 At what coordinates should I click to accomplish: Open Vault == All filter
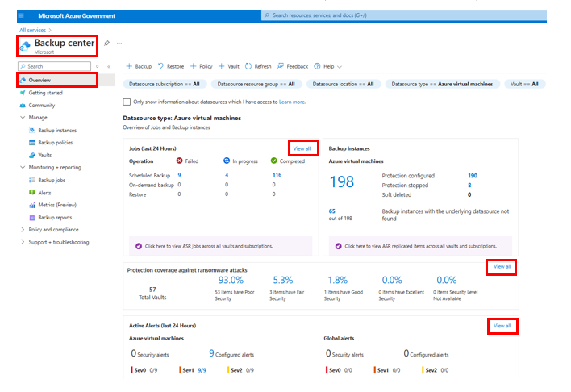point(525,84)
